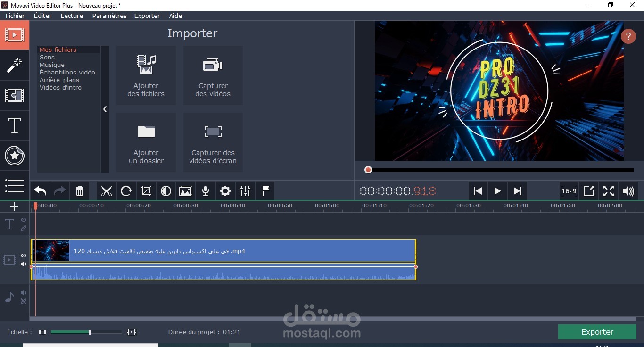Screen dimensions: 644x347
Task: Toggle title track visibility eye
Action: click(x=24, y=220)
